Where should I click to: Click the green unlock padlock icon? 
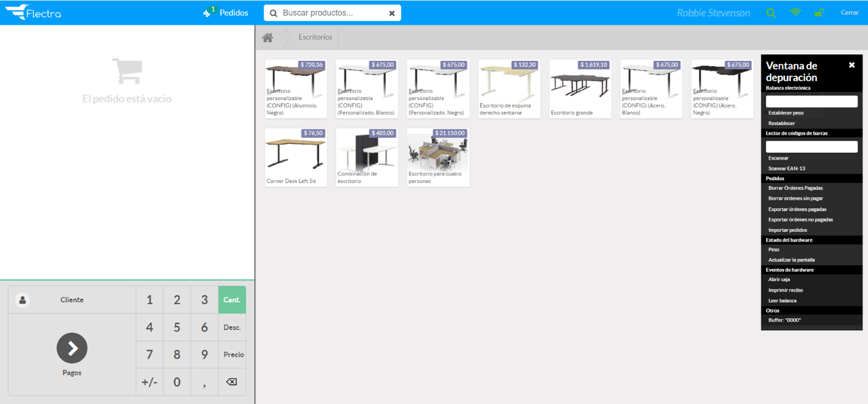coord(819,13)
